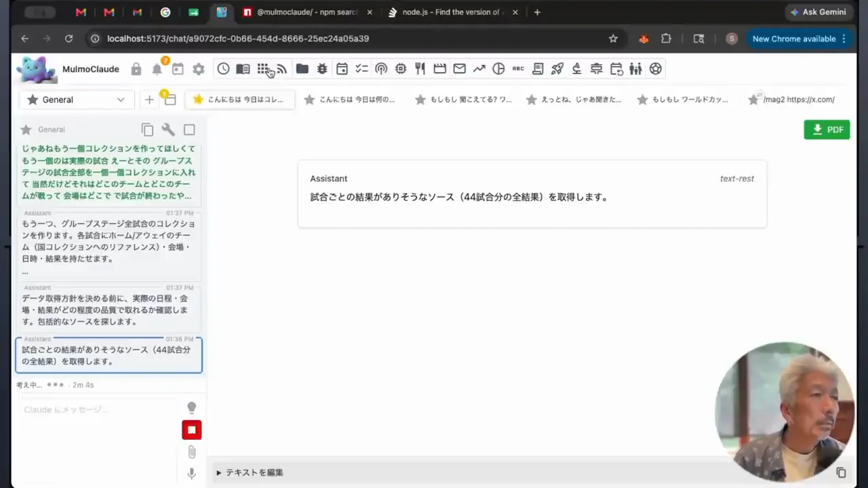Click the people group icon
Viewport: 868px width, 488px height.
click(x=635, y=68)
